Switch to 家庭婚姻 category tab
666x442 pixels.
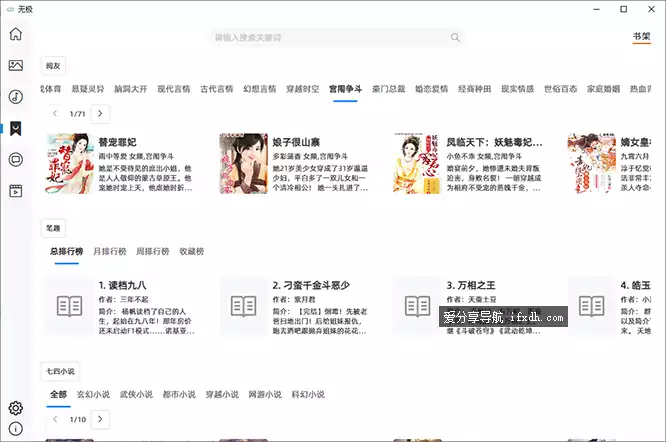tap(604, 89)
